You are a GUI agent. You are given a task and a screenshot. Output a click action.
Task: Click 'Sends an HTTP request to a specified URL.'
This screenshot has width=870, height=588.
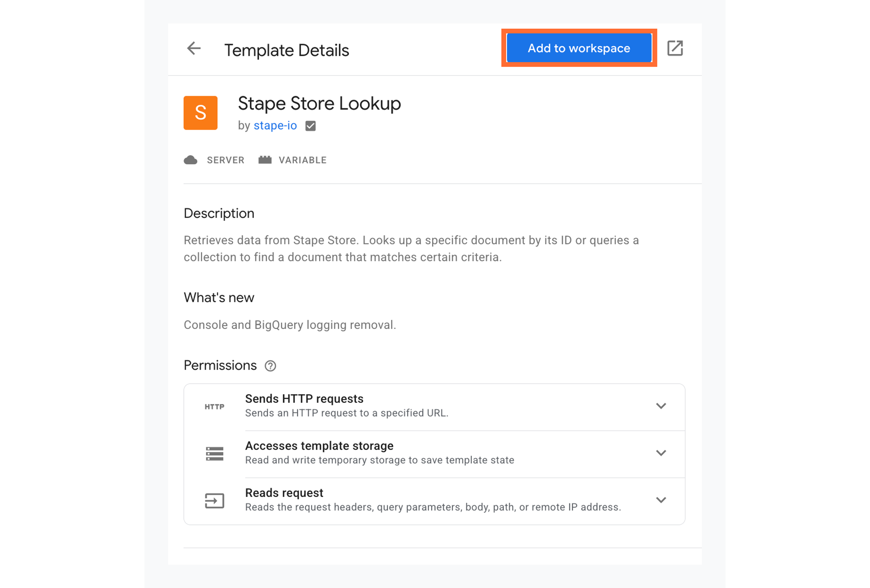347,413
